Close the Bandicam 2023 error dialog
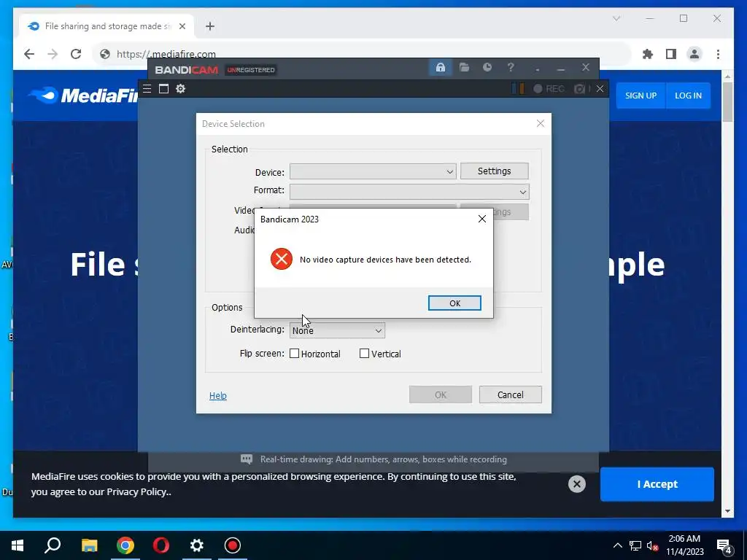This screenshot has width=747, height=560. [x=482, y=219]
